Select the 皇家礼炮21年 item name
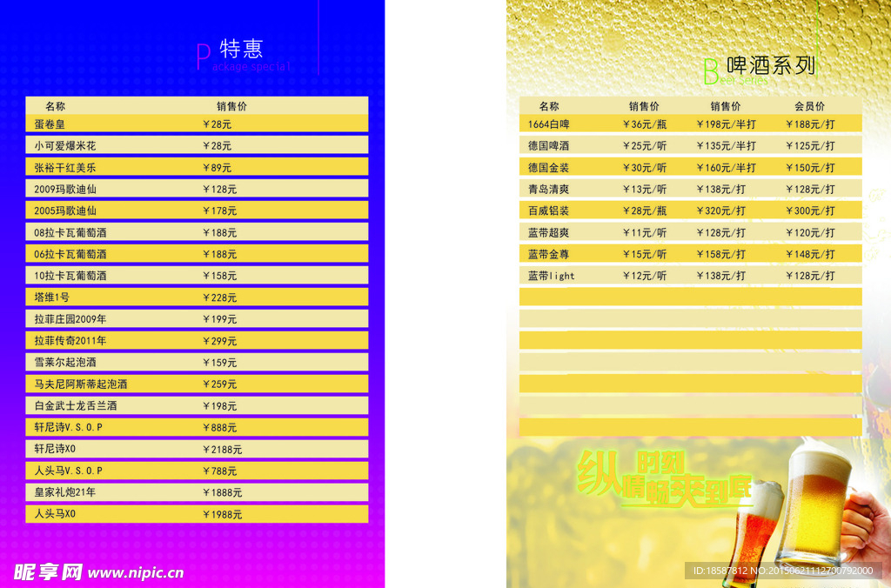 64,492
